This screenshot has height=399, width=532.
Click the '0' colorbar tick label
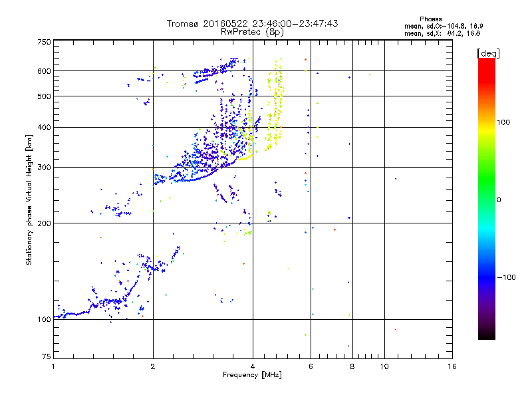coord(499,200)
